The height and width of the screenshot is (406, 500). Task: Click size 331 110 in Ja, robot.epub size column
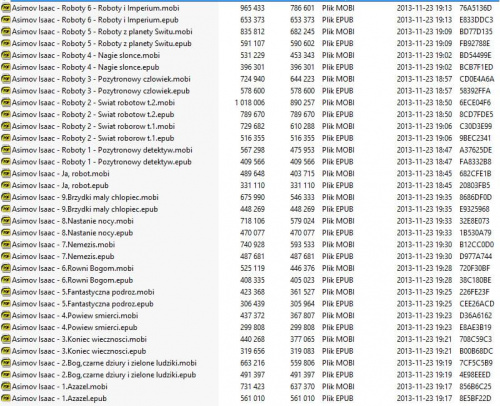(252, 186)
